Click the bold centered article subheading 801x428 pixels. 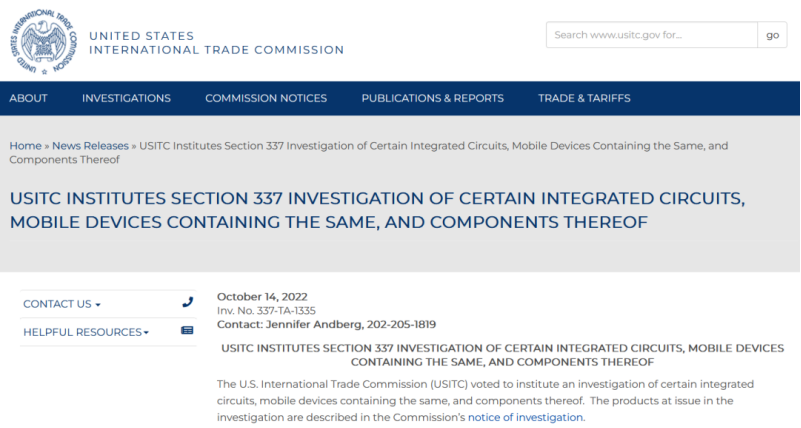pos(501,354)
